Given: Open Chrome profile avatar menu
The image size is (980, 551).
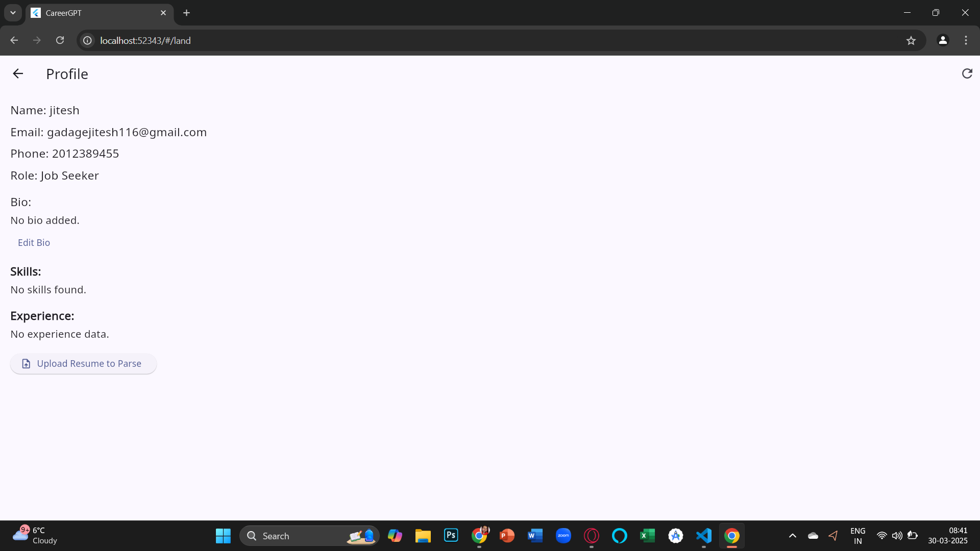Looking at the screenshot, I should coord(943,40).
